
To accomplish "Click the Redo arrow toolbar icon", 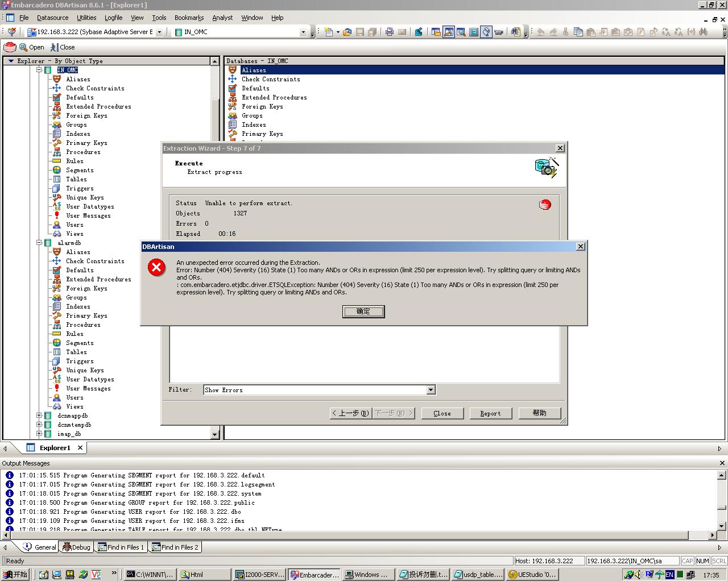I will point(553,32).
